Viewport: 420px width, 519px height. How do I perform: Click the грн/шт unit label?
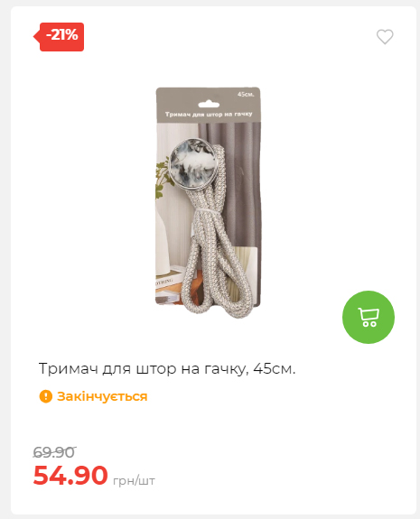pyautogui.click(x=134, y=480)
